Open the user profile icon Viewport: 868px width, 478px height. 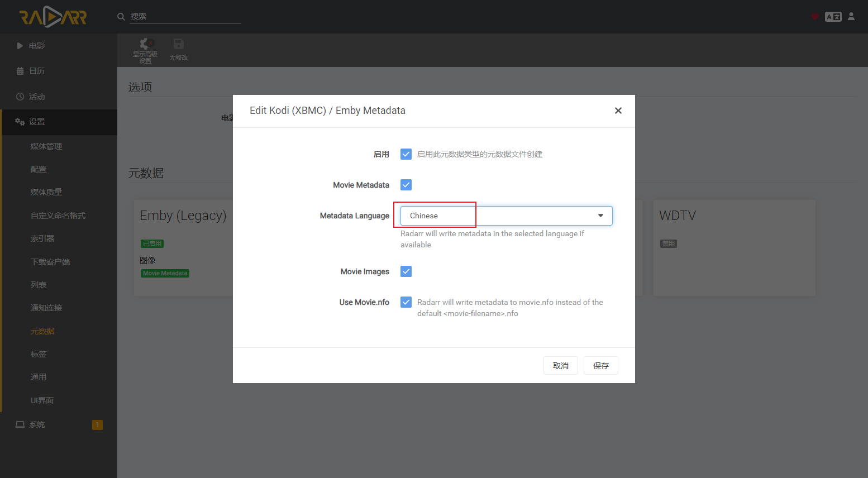[851, 17]
